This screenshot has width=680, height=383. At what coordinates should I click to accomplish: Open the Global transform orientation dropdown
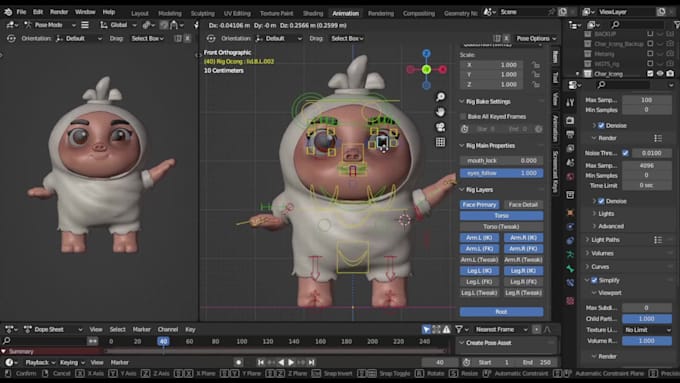pos(118,25)
